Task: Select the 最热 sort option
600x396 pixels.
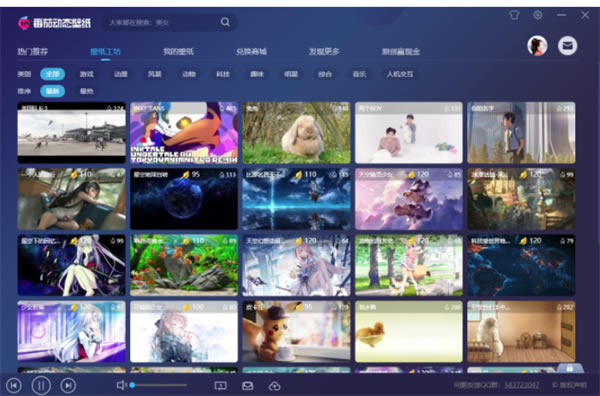Action: pos(87,91)
